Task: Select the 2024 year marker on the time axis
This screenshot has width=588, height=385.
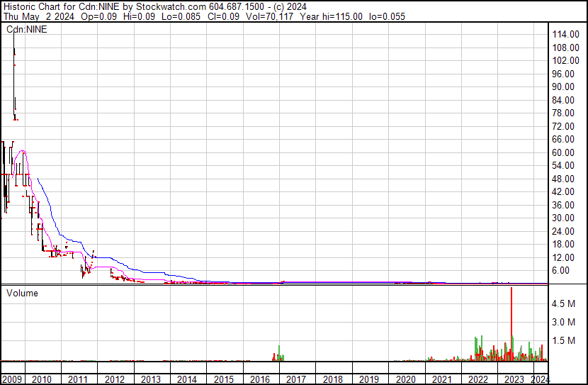Action: (540, 379)
